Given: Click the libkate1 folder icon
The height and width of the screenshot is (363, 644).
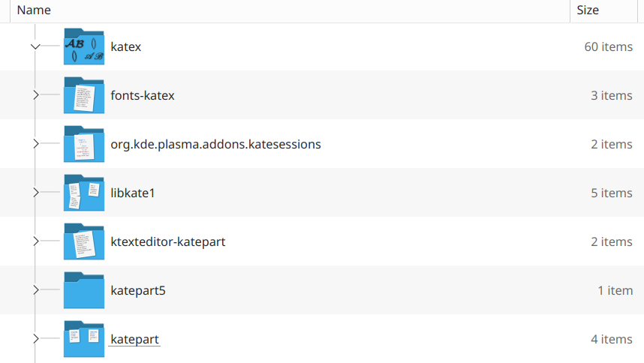Looking at the screenshot, I should click(x=84, y=193).
